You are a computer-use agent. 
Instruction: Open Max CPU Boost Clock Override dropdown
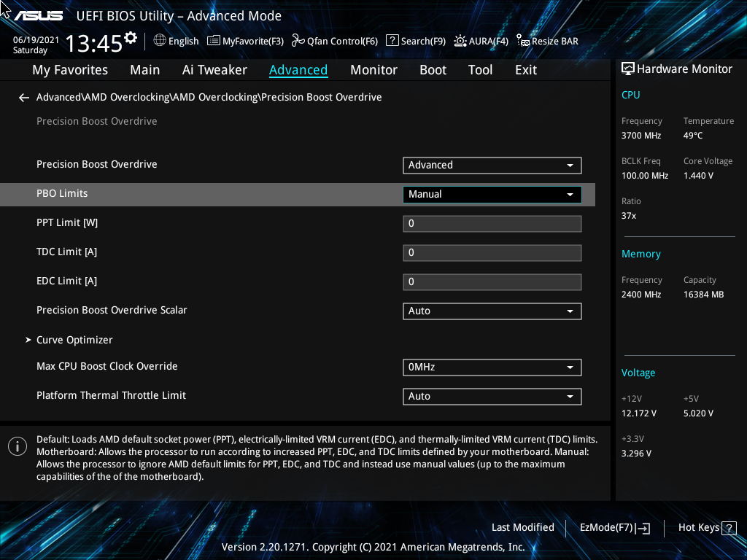point(492,367)
